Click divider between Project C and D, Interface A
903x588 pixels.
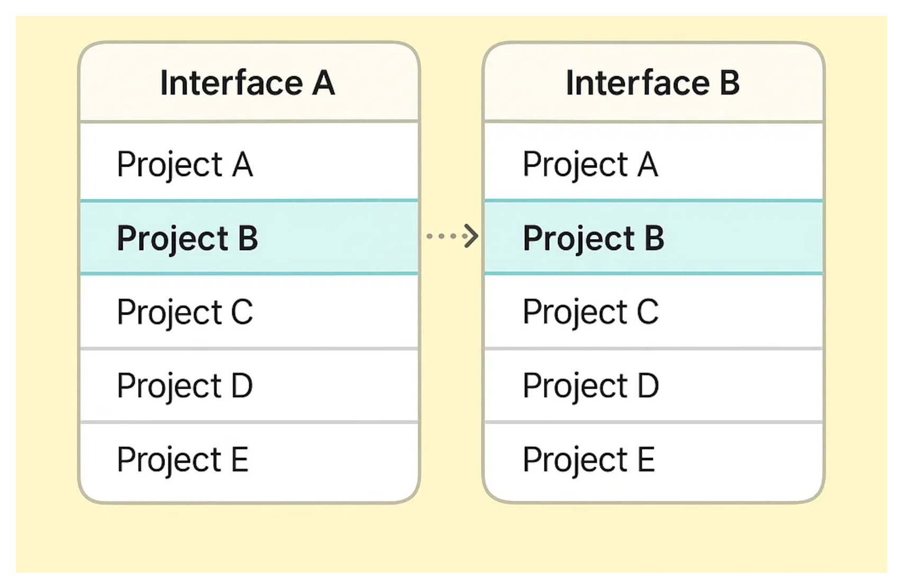(249, 348)
